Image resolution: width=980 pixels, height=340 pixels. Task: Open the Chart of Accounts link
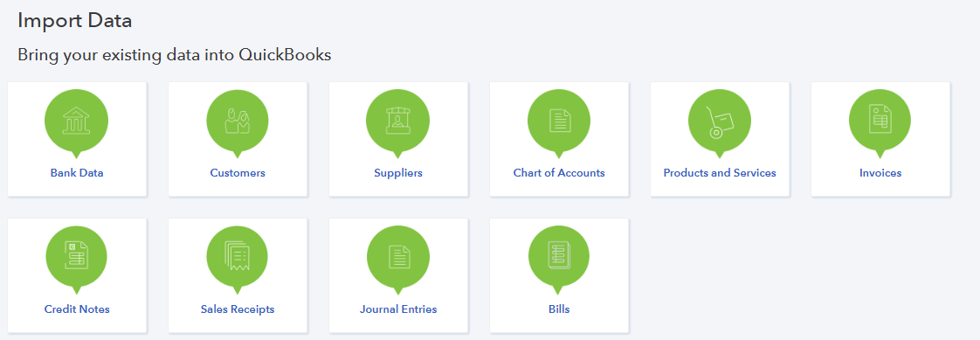[x=559, y=173]
